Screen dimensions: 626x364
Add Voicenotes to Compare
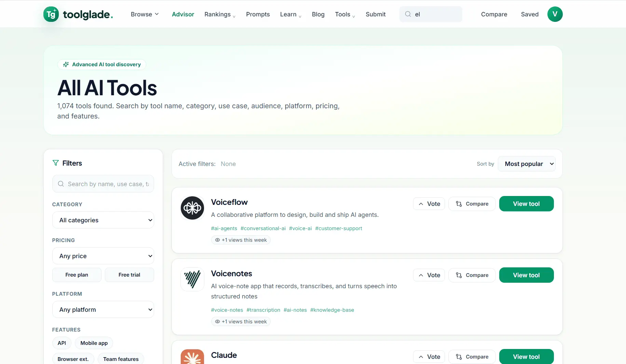(x=472, y=275)
